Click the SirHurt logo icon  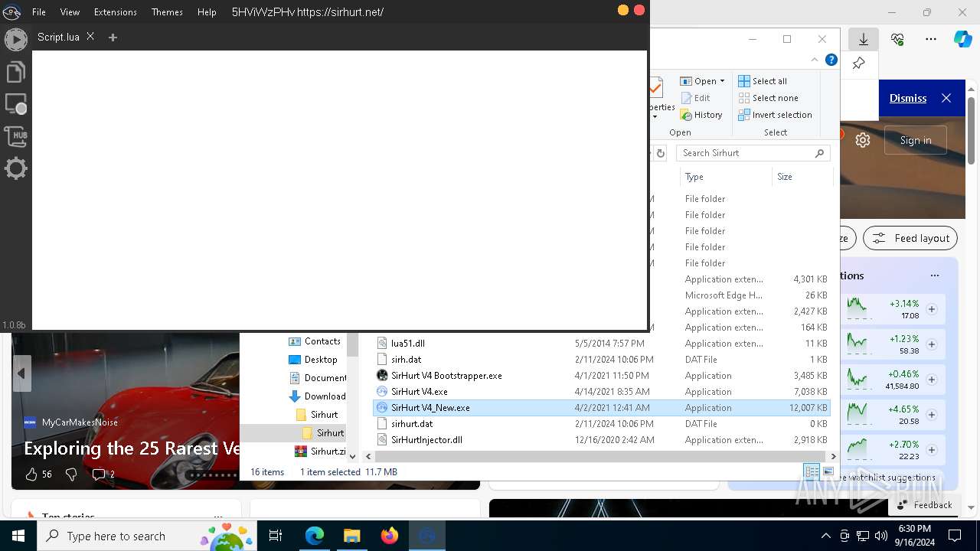tap(11, 11)
